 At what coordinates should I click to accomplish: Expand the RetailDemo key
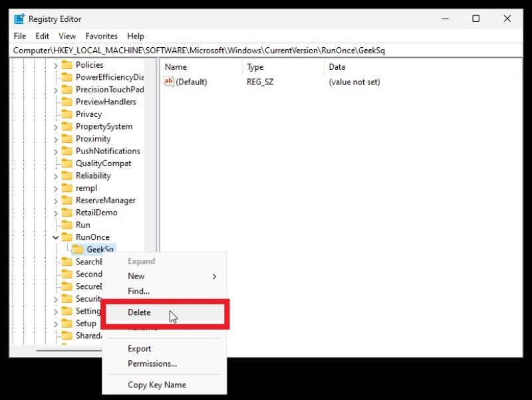point(56,213)
